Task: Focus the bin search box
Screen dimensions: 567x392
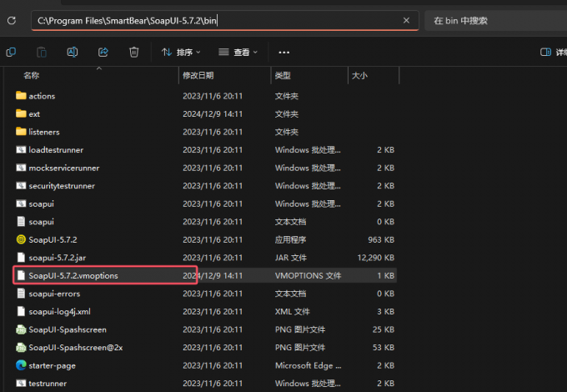Action: point(495,21)
